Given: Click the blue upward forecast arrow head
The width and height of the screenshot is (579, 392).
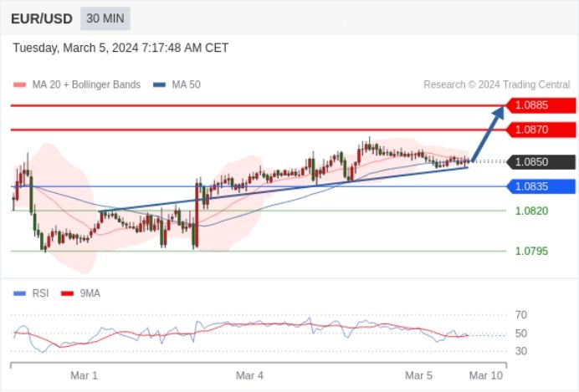Looking at the screenshot, I should (499, 113).
